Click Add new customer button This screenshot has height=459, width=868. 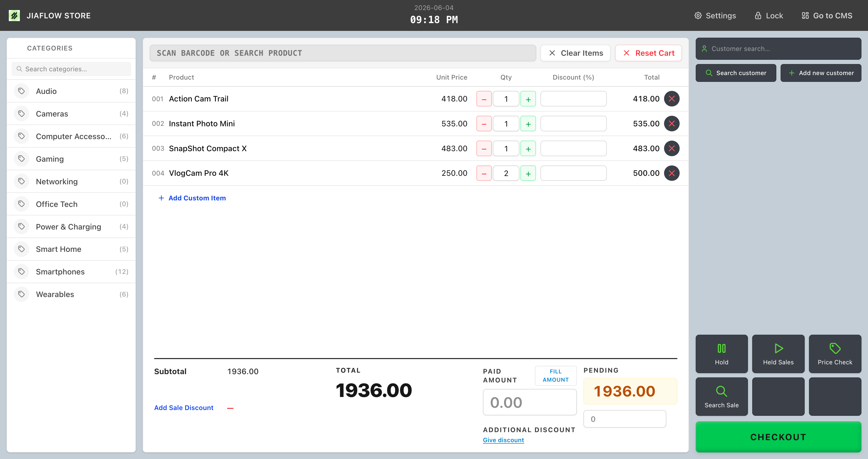point(821,73)
